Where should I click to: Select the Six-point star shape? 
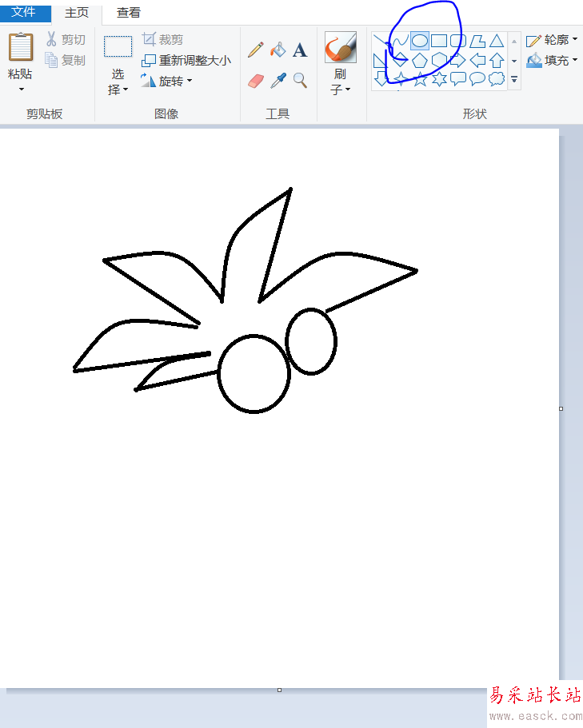pos(439,79)
